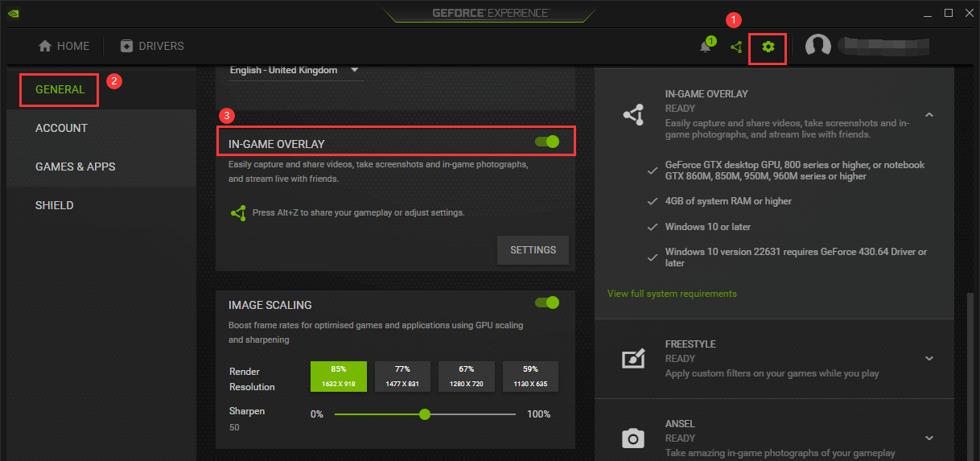Close the GeForce Experience window
This screenshot has width=980, height=461.
(968, 13)
